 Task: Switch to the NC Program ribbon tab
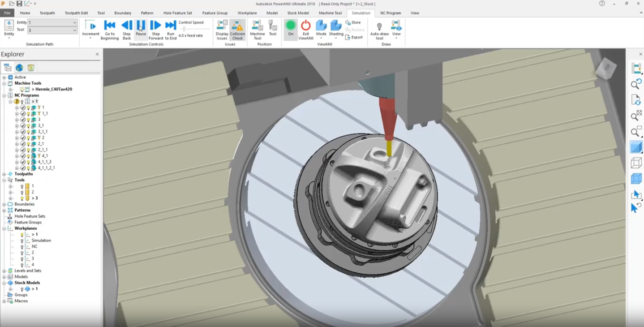390,13
